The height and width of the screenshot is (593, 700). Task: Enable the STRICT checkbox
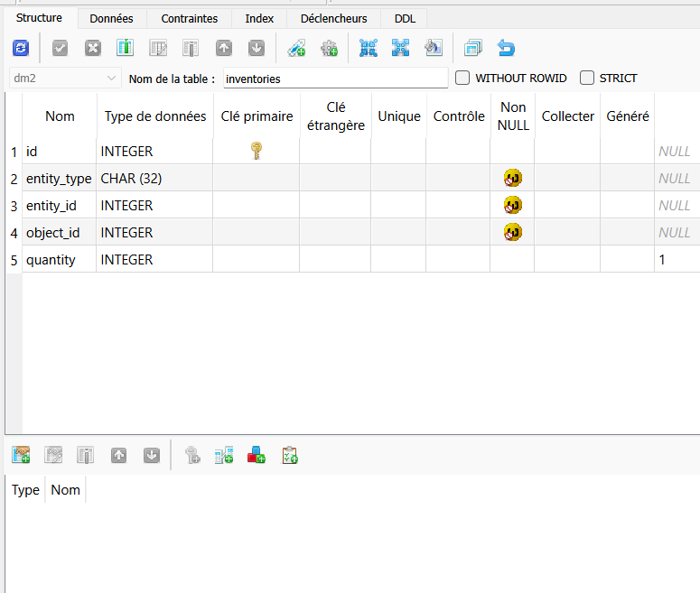click(587, 78)
